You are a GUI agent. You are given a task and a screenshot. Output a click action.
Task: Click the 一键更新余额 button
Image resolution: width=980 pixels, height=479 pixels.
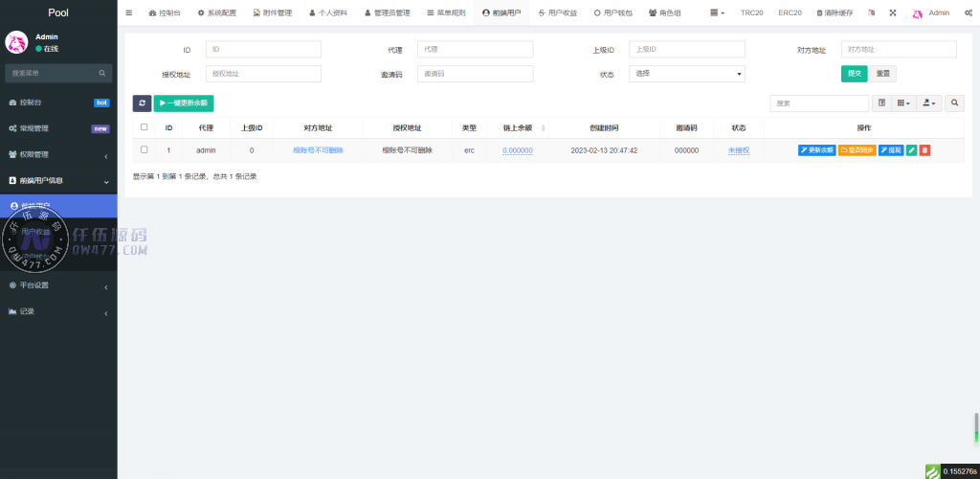click(x=184, y=103)
